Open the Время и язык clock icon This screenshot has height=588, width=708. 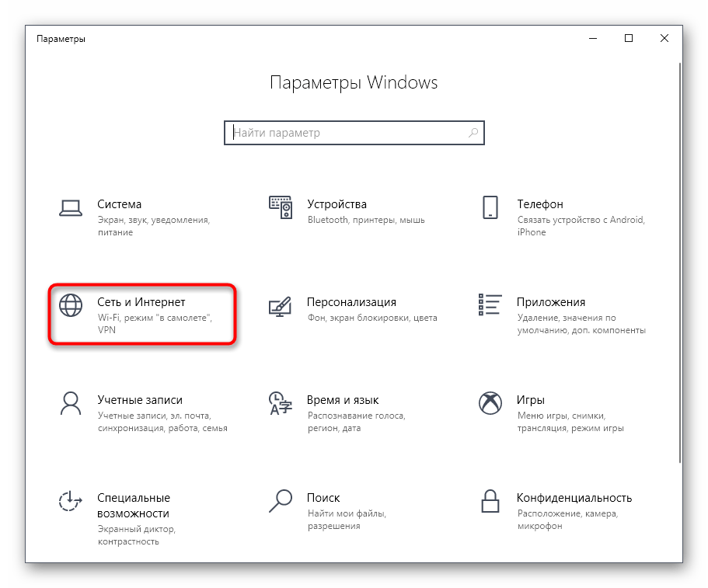click(x=281, y=403)
